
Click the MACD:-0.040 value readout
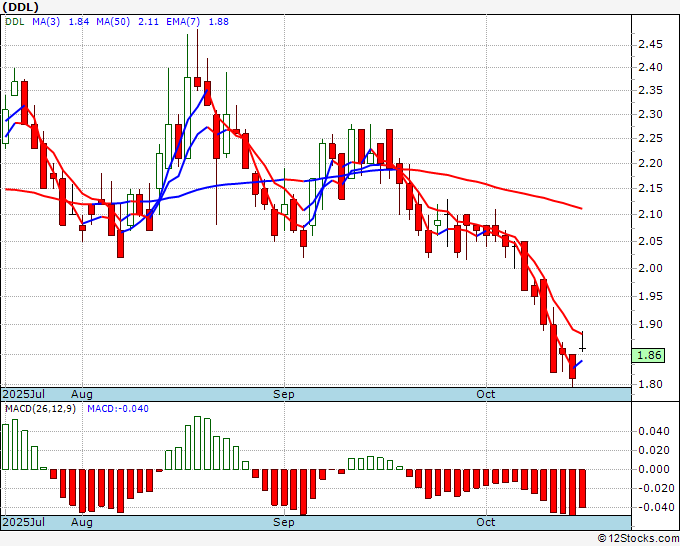[118, 409]
